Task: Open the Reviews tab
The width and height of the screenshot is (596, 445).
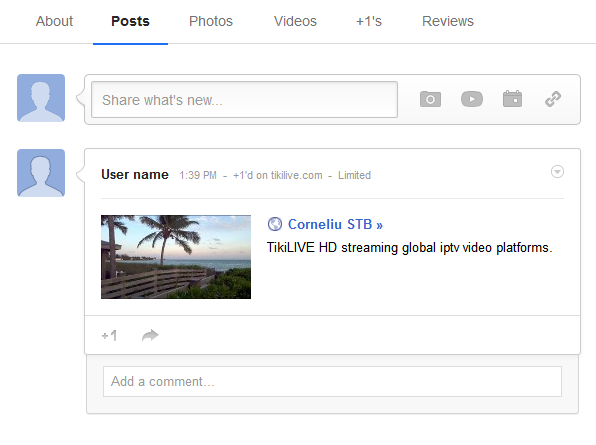Action: coord(448,21)
